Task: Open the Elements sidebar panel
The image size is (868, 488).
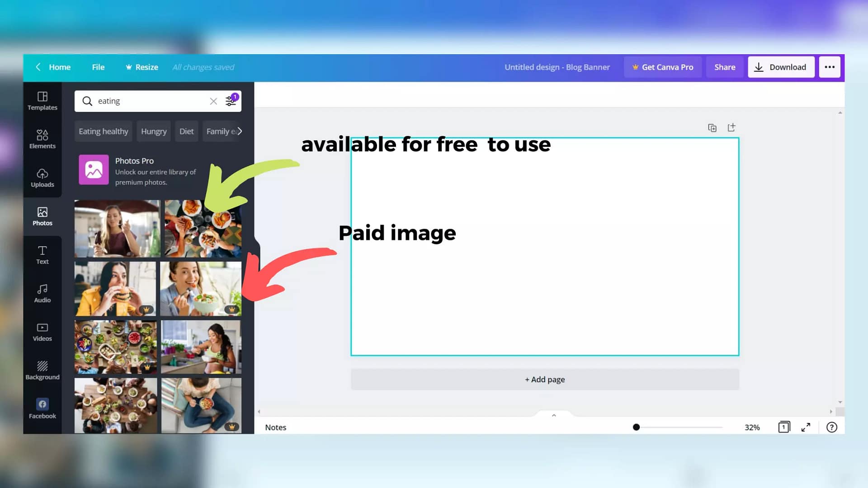Action: 42,139
